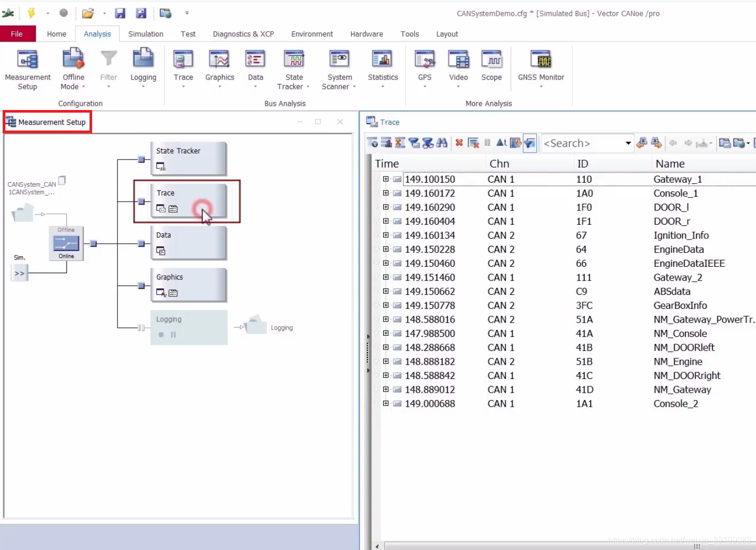Toggle the break point before Logging block
This screenshot has width=756, height=550.
[141, 328]
